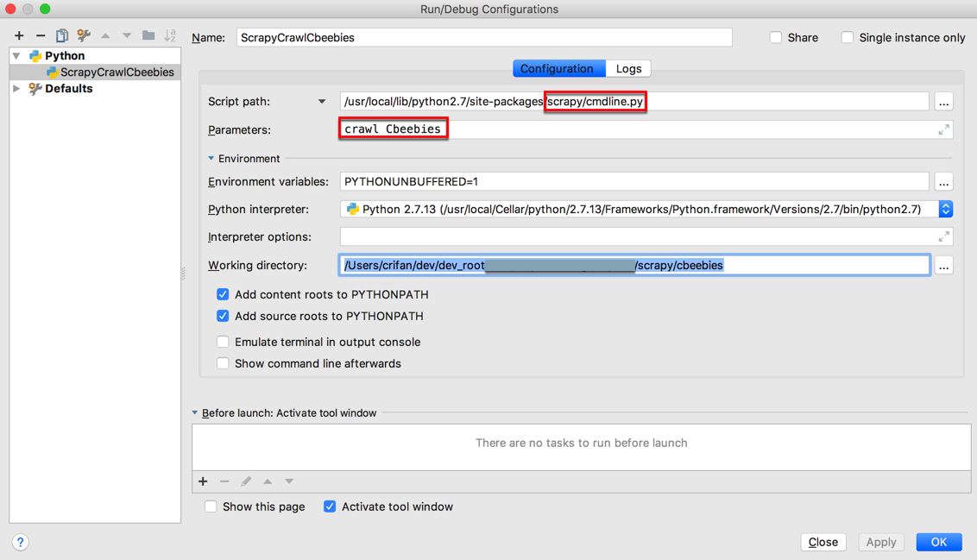The width and height of the screenshot is (977, 560).
Task: Enable the Share checkbox
Action: 776,37
